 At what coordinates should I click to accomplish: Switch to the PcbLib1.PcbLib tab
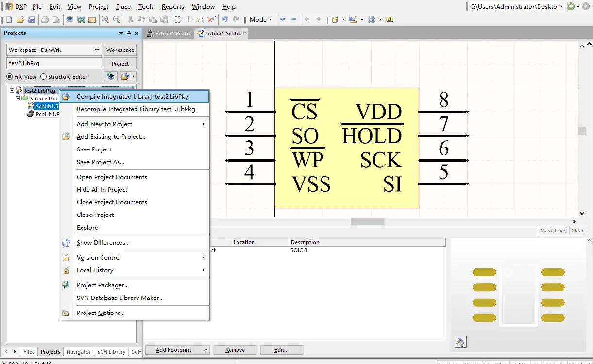tap(169, 33)
